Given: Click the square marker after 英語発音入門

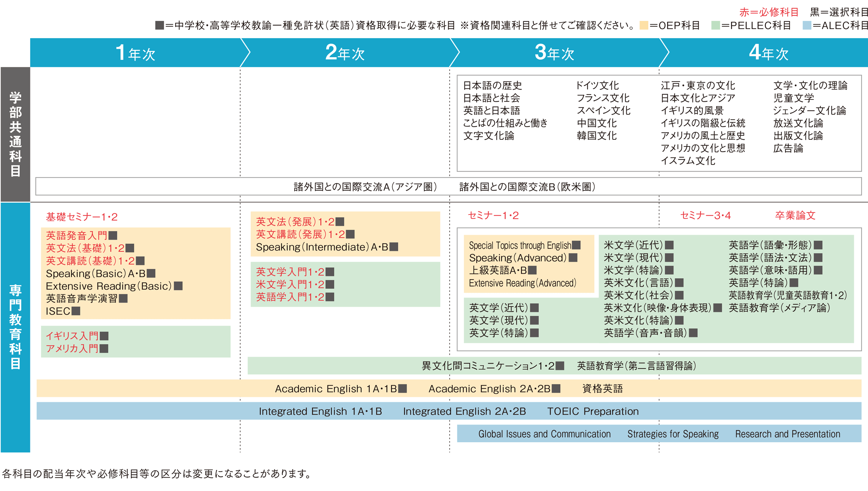Looking at the screenshot, I should (x=113, y=235).
